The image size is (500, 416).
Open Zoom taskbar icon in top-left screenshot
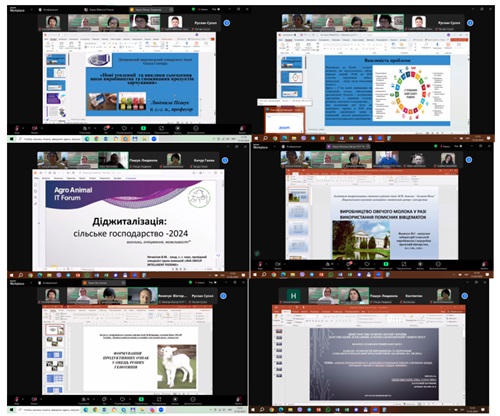pyautogui.click(x=154, y=139)
